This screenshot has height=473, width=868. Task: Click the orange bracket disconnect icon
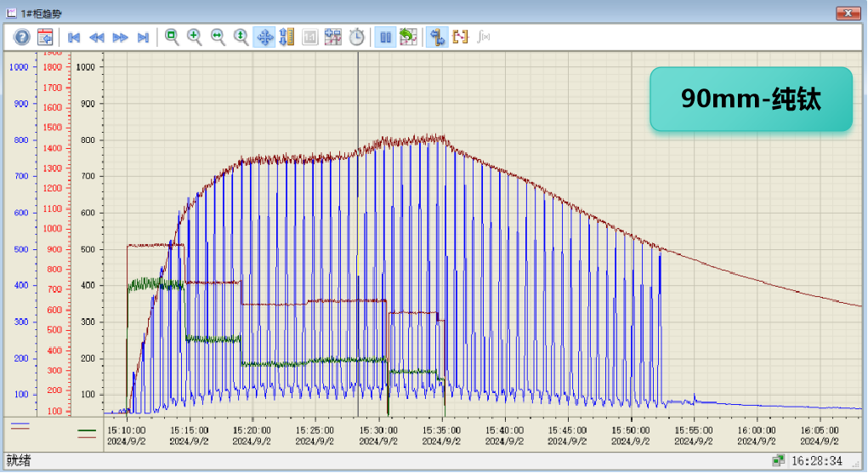461,37
